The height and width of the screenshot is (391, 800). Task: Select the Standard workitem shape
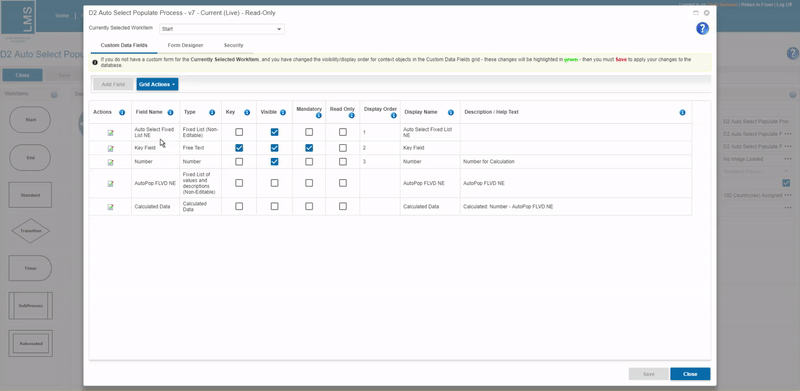point(30,195)
